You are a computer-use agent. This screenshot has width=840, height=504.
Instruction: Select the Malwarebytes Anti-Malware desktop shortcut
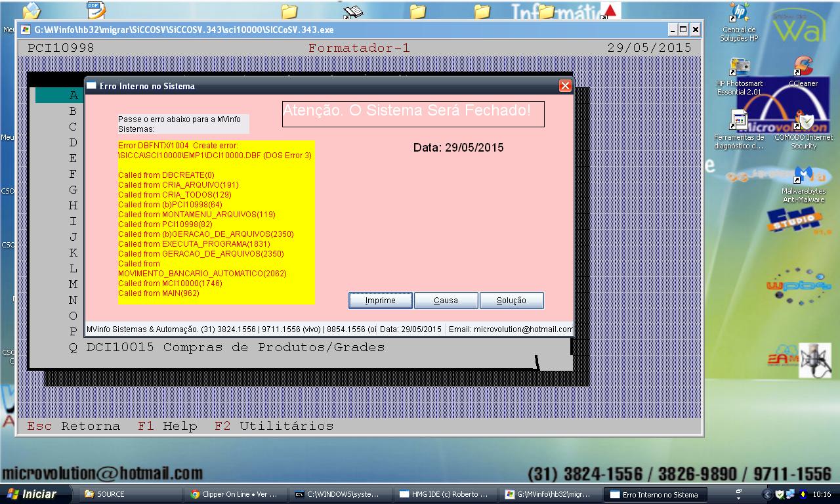(803, 184)
